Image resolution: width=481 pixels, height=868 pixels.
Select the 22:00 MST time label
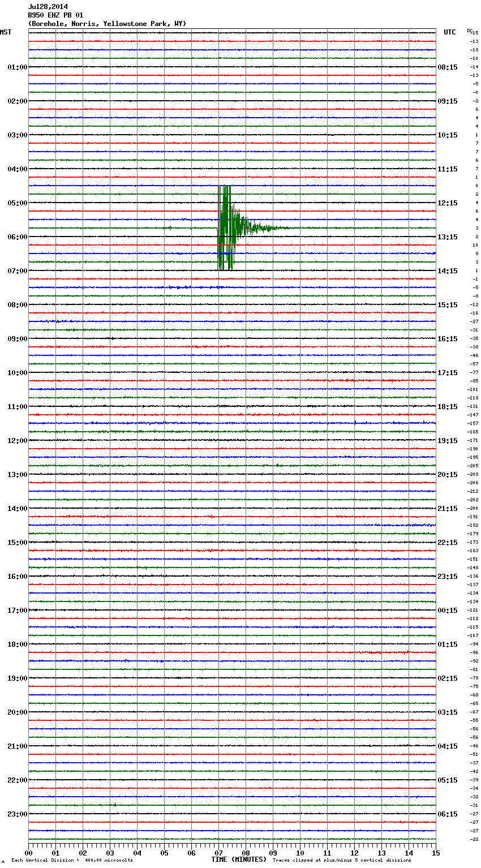click(x=17, y=780)
